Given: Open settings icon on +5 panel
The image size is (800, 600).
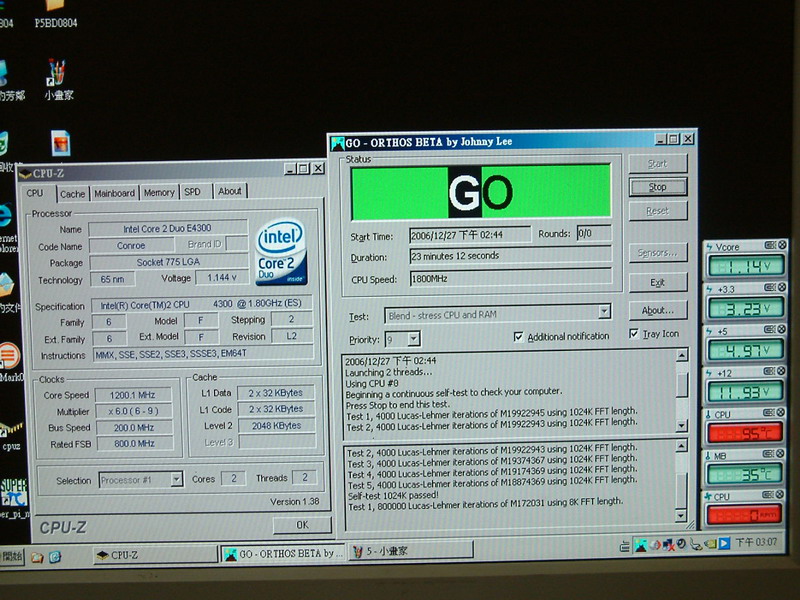Looking at the screenshot, I should tap(770, 329).
